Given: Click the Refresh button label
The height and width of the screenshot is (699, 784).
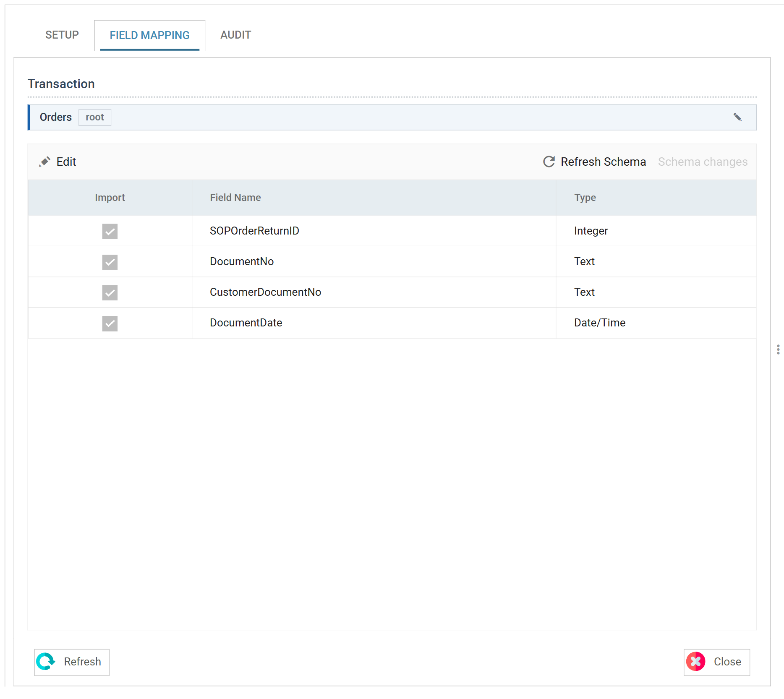Looking at the screenshot, I should pos(82,662).
